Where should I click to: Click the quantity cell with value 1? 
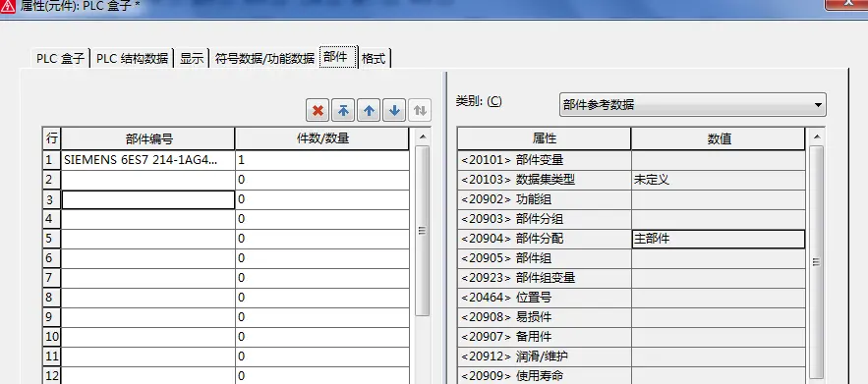click(x=322, y=160)
